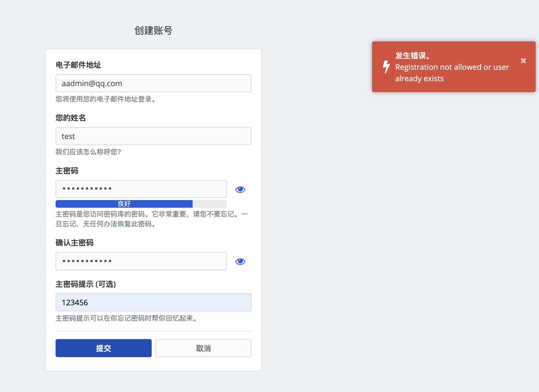Click the 主密码提示 (可选) label
The image size is (539, 392).
click(x=86, y=284)
